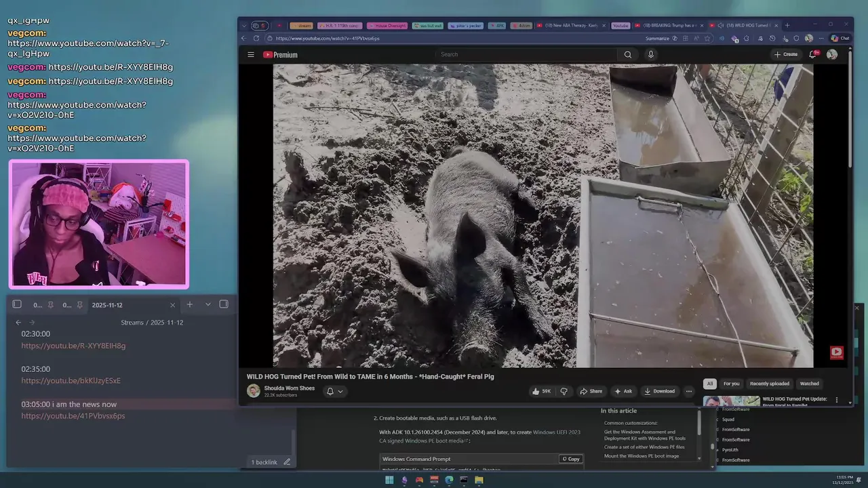868x488 pixels.
Task: Navigate forward in the notes app
Action: click(31, 323)
